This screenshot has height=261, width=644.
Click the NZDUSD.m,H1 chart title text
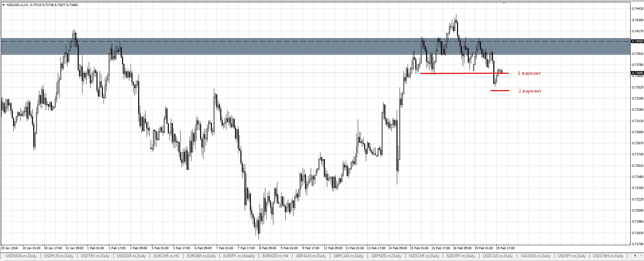click(17, 5)
